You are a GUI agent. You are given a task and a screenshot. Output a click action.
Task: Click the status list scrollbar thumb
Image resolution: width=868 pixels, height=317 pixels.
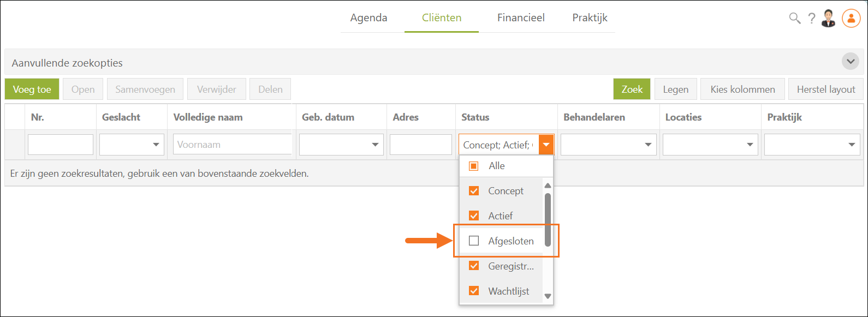coord(548,218)
